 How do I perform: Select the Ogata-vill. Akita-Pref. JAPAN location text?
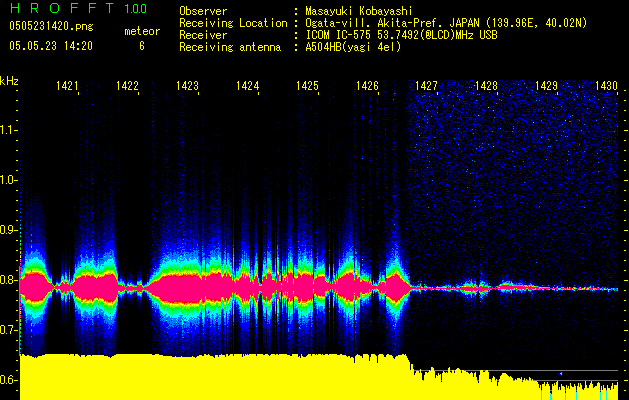pos(446,23)
